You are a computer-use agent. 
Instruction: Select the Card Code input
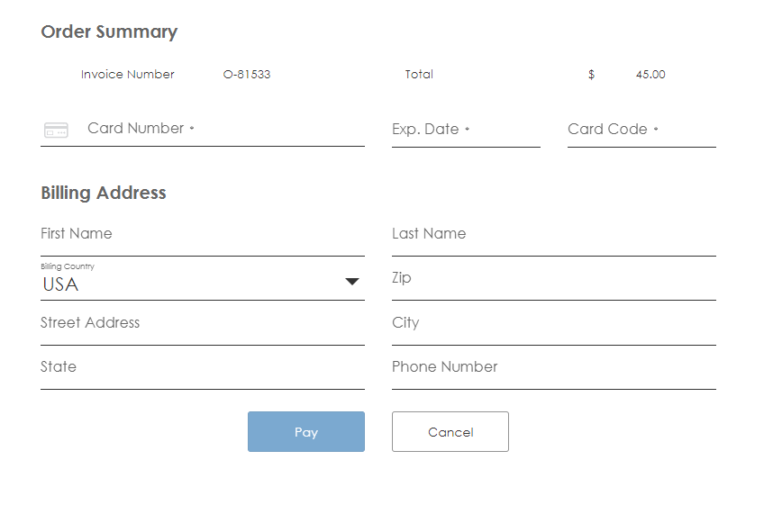click(x=641, y=130)
